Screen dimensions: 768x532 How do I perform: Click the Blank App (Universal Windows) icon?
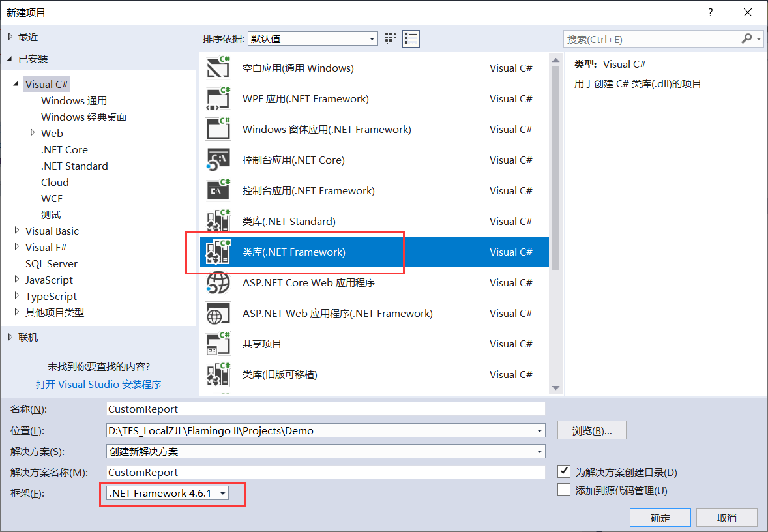point(218,68)
